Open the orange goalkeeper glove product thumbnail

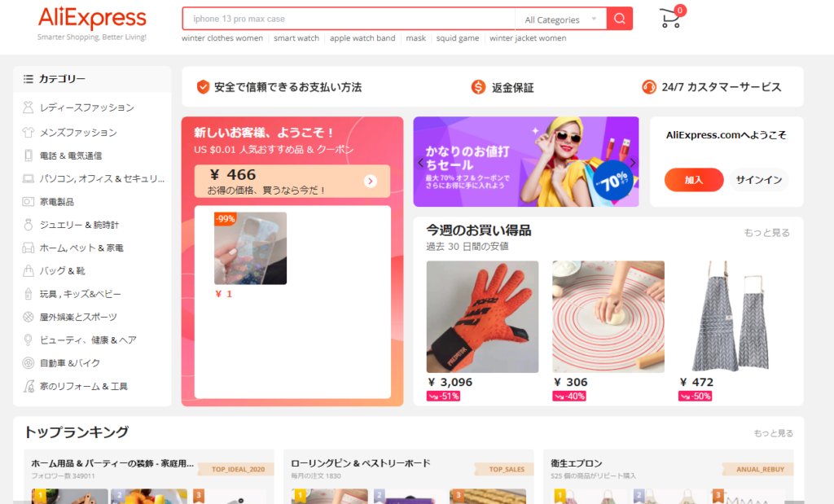tap(482, 317)
